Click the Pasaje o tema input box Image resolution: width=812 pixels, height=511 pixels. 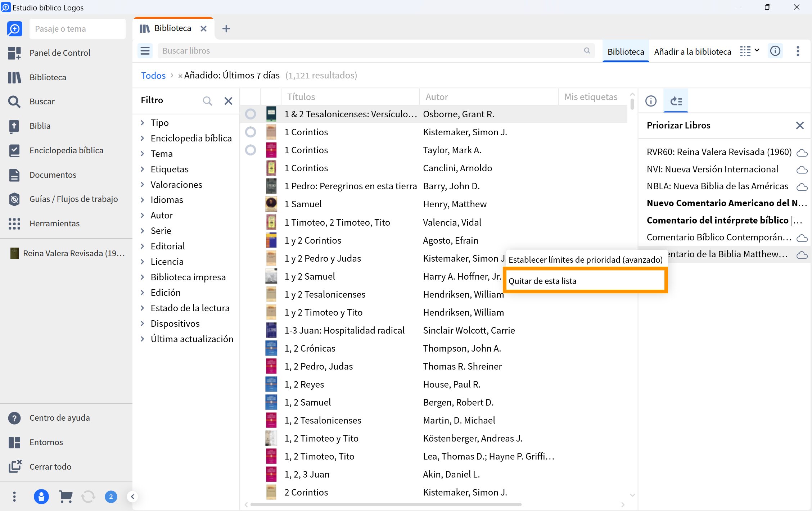coord(77,29)
